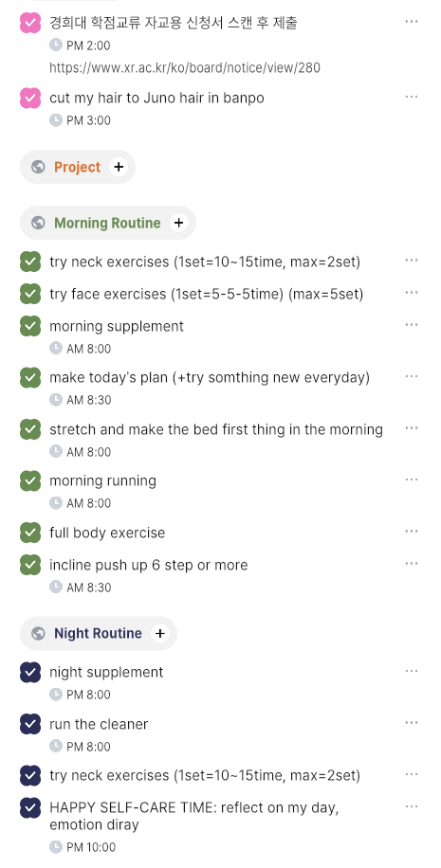Open three-dot menu for run the cleaner

(x=411, y=723)
